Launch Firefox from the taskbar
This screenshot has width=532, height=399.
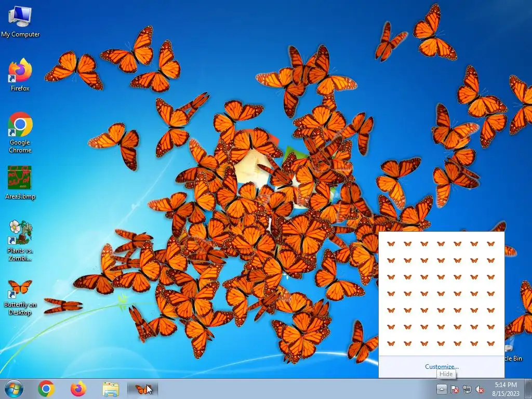78,389
